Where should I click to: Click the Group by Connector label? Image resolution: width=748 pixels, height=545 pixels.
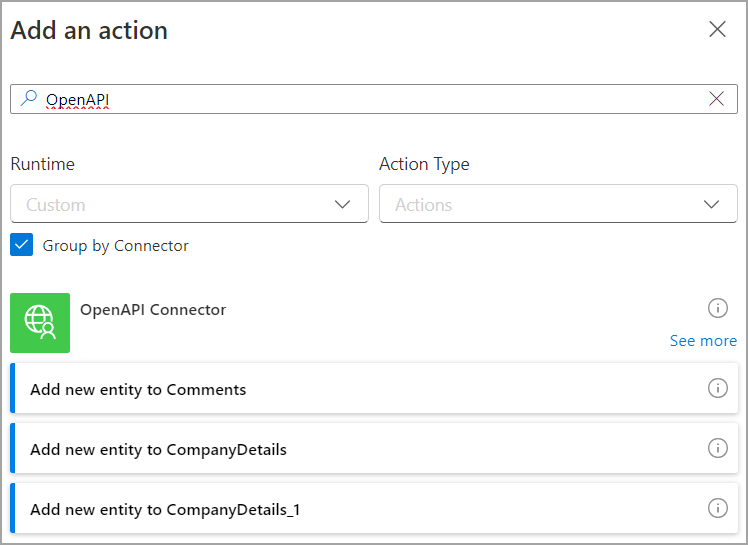tap(115, 245)
